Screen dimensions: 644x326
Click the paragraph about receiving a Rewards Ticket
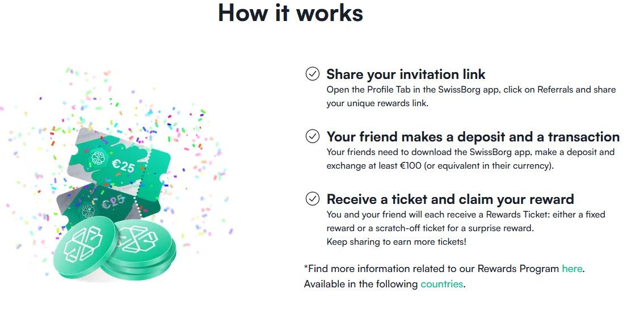(x=465, y=221)
